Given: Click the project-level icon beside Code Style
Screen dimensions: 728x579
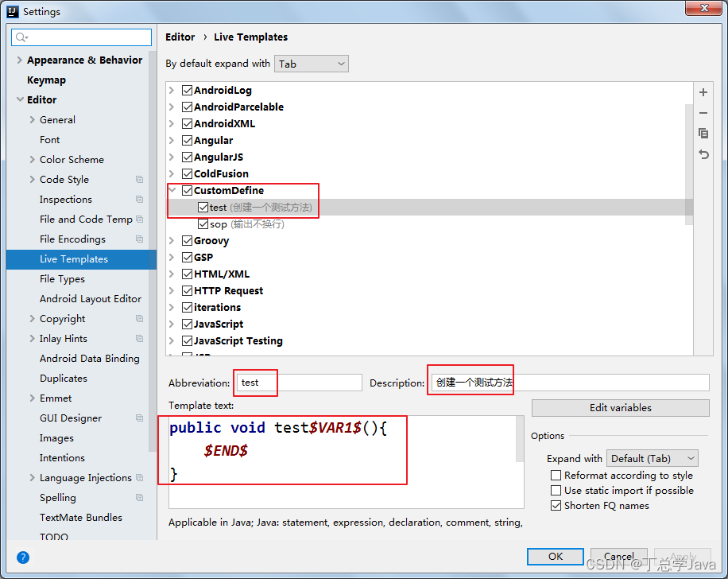Looking at the screenshot, I should 139,180.
